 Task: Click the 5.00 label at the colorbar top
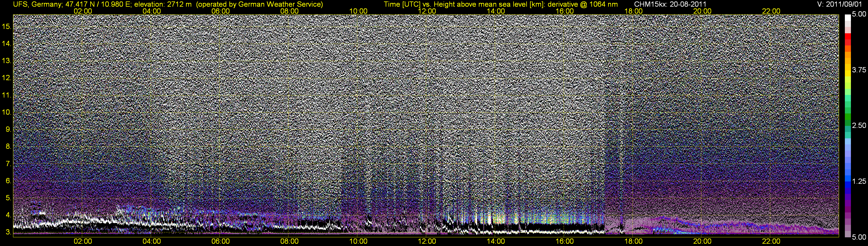click(x=859, y=14)
